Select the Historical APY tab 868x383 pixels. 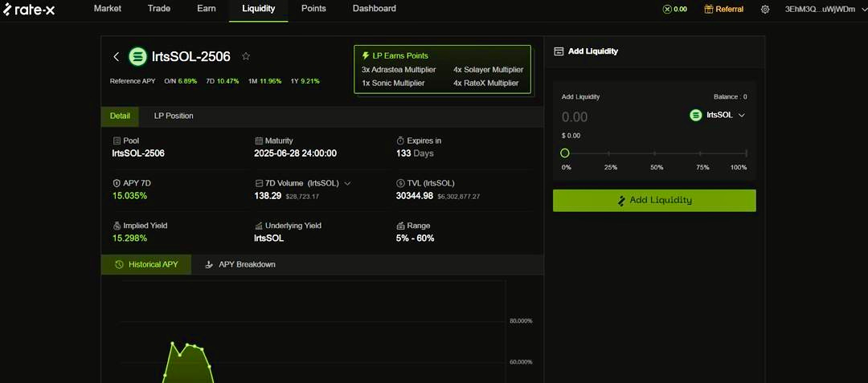pyautogui.click(x=146, y=265)
